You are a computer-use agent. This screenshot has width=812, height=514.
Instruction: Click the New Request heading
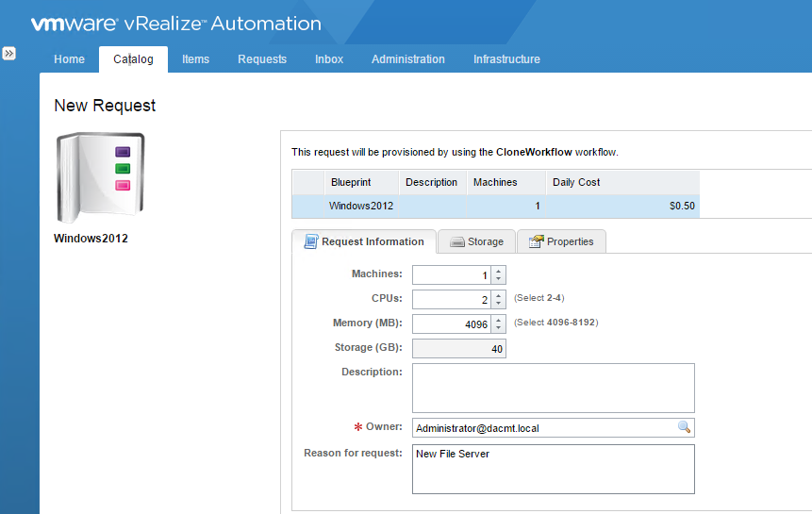[x=105, y=106]
